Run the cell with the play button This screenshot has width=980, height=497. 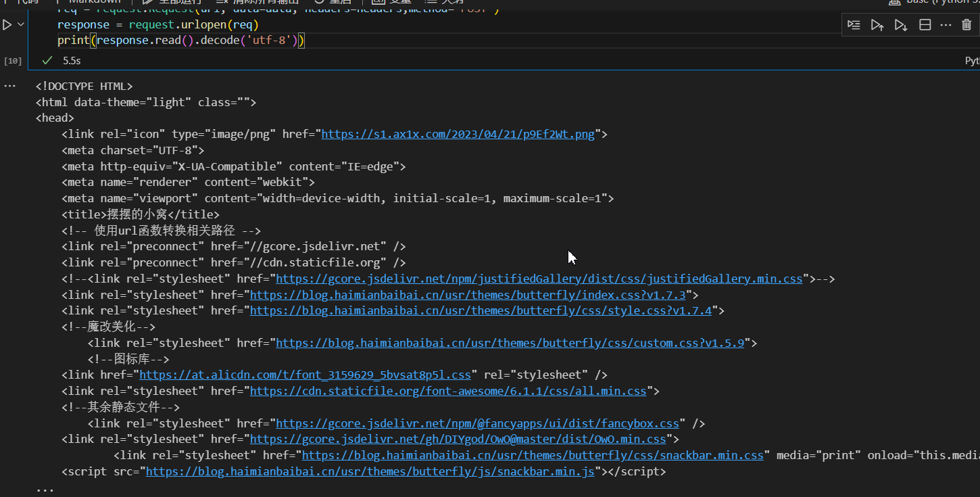click(x=7, y=25)
